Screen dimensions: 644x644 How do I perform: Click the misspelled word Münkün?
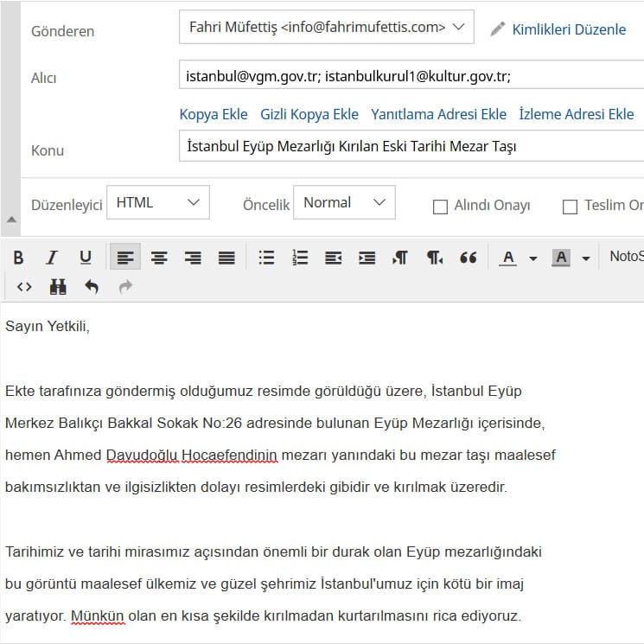[x=98, y=616]
